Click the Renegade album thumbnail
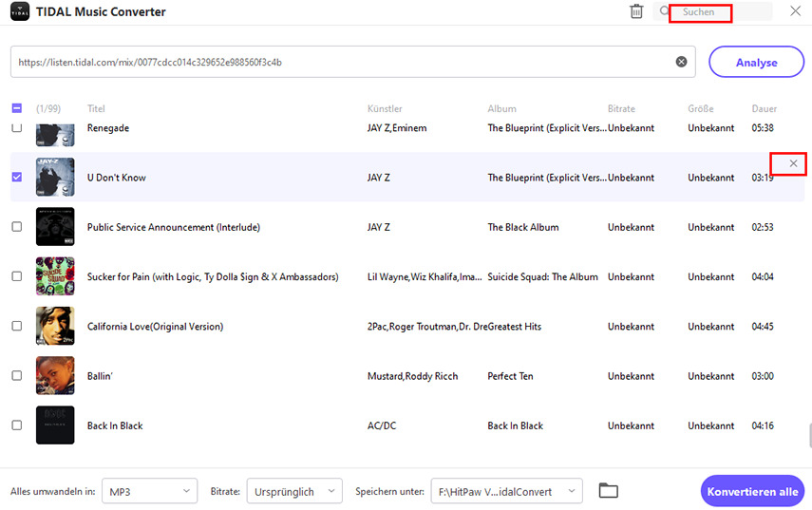The width and height of the screenshot is (812, 510). click(x=55, y=135)
